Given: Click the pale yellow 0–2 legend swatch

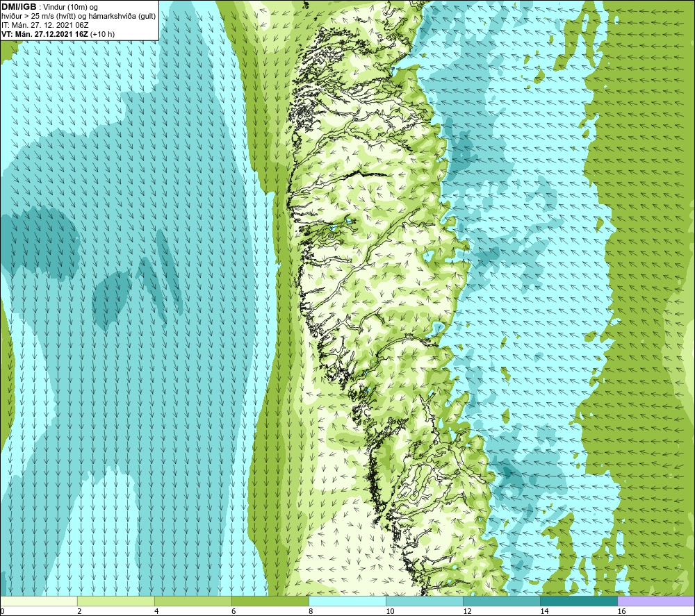Looking at the screenshot, I should click(39, 601).
